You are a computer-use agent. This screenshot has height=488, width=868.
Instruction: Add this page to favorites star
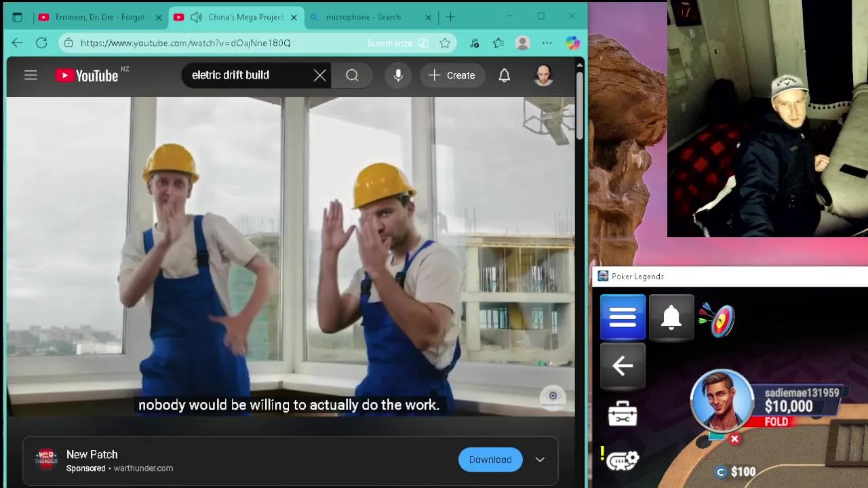tap(445, 43)
